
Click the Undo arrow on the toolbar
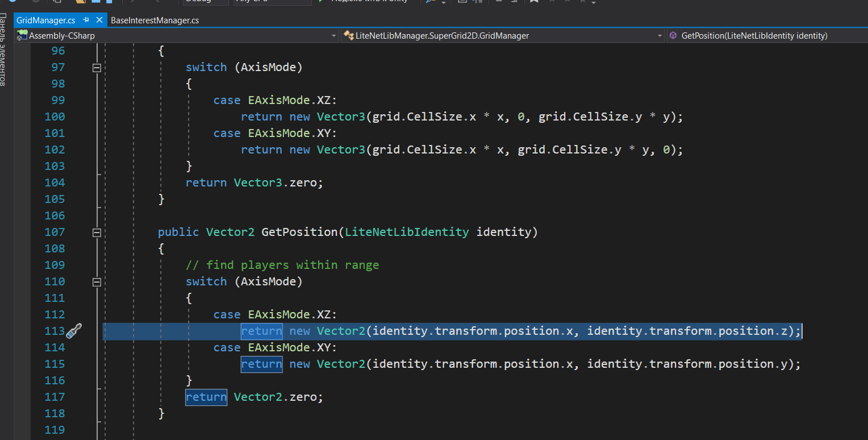click(x=132, y=2)
